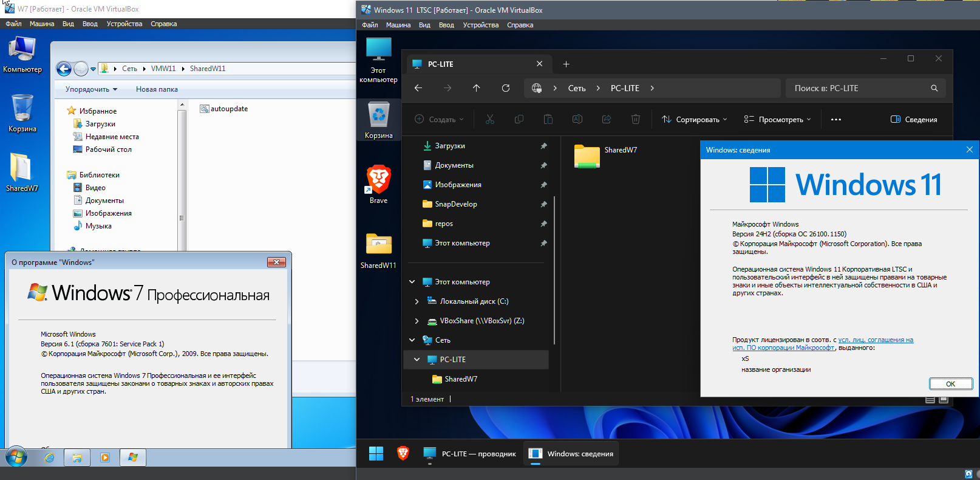Open the Сортировать dropdown
Viewport: 980px width, 480px height.
(694, 120)
